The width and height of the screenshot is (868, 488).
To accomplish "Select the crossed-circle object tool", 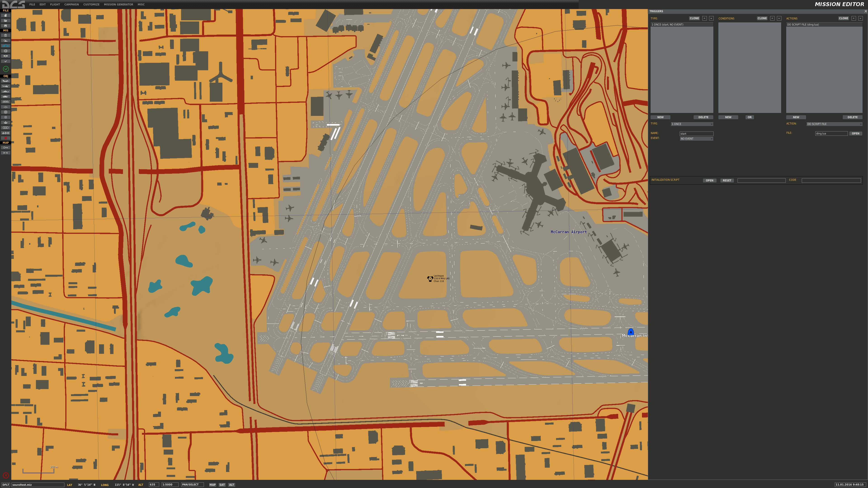I will pyautogui.click(x=5, y=117).
